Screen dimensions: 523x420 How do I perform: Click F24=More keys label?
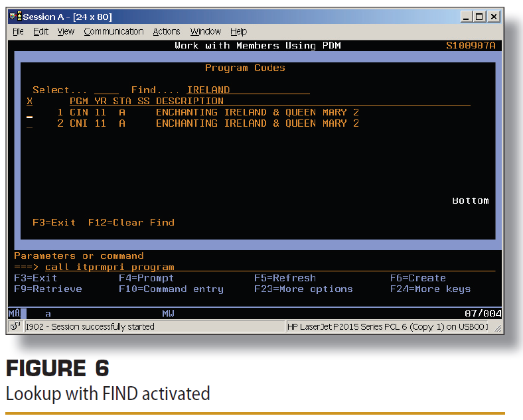[430, 289]
